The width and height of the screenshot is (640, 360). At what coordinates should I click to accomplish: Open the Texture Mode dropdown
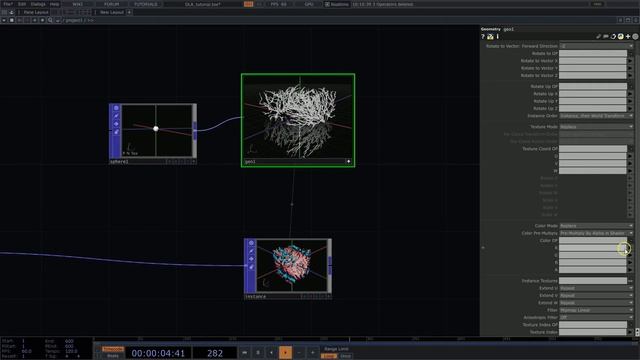pyautogui.click(x=596, y=127)
